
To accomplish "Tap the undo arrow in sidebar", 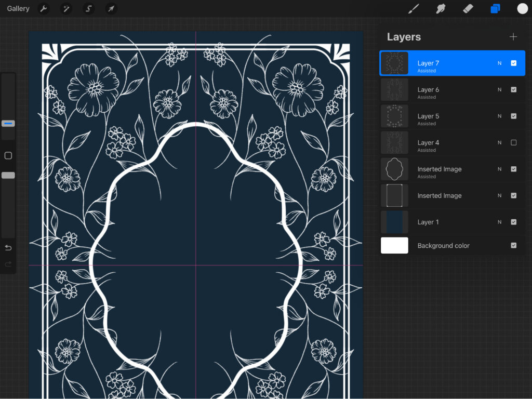I will (x=8, y=248).
